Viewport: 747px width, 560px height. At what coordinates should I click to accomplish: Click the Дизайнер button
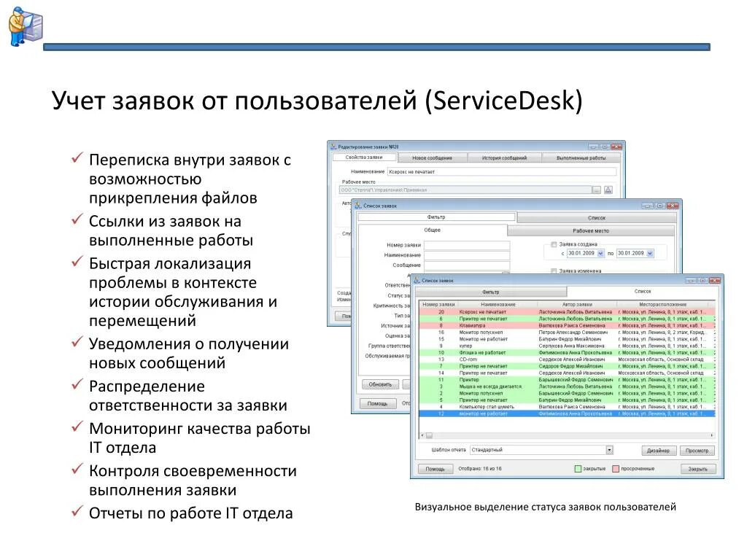point(659,451)
